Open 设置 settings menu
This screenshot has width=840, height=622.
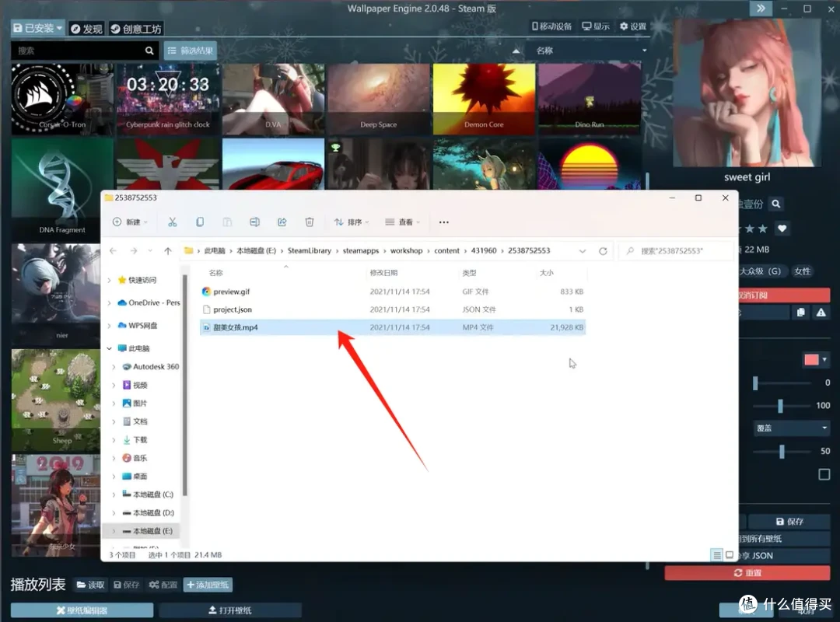[632, 26]
